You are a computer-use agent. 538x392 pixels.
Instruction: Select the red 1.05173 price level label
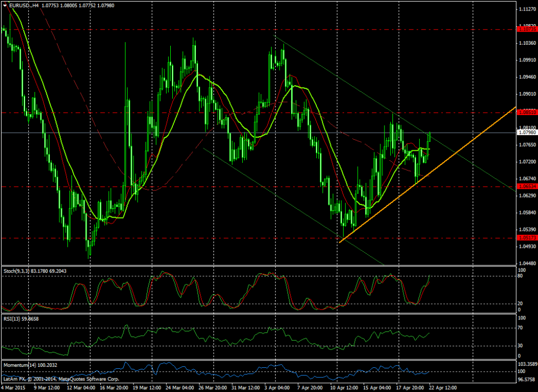click(526, 238)
